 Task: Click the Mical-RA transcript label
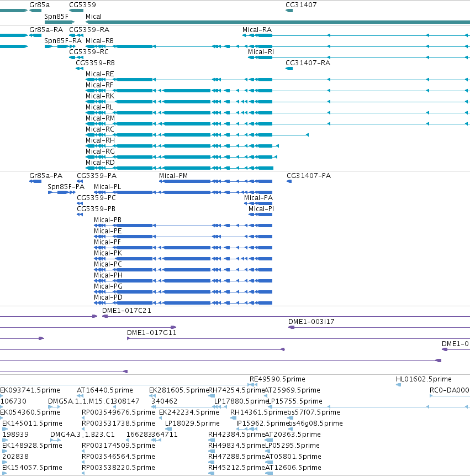[257, 30]
